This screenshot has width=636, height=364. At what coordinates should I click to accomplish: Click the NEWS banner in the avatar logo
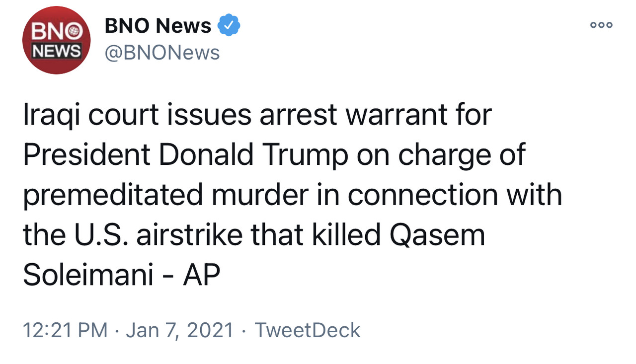pyautogui.click(x=57, y=51)
